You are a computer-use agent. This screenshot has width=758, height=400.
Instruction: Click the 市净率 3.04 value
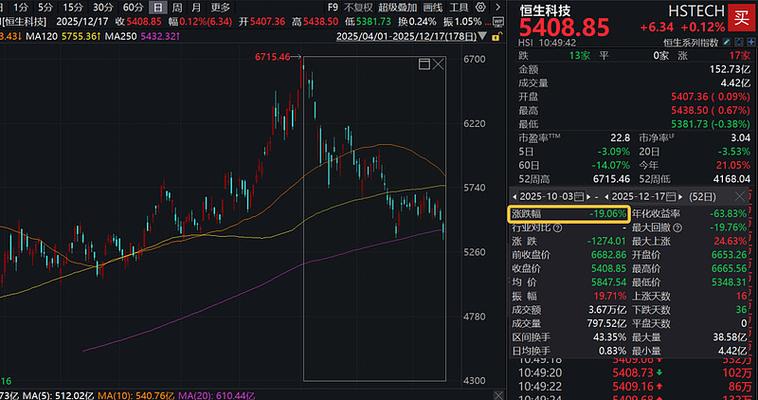(x=741, y=138)
